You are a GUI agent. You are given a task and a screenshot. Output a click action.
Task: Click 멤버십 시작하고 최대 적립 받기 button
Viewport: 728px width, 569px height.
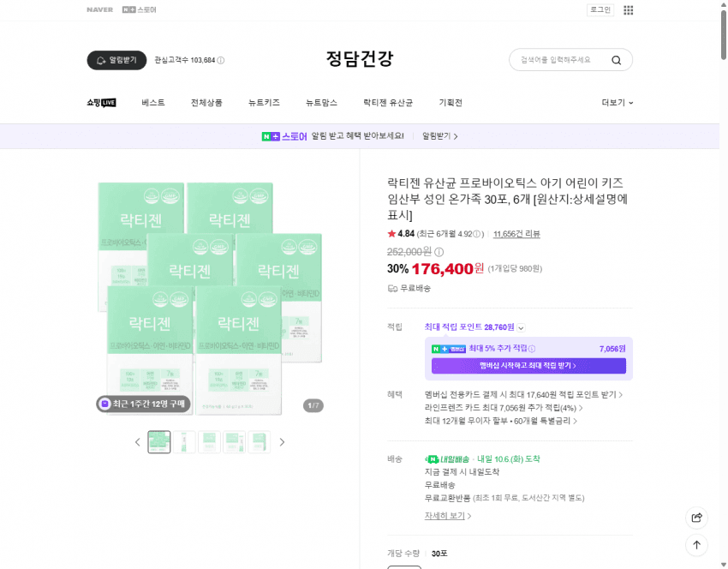[528, 366]
